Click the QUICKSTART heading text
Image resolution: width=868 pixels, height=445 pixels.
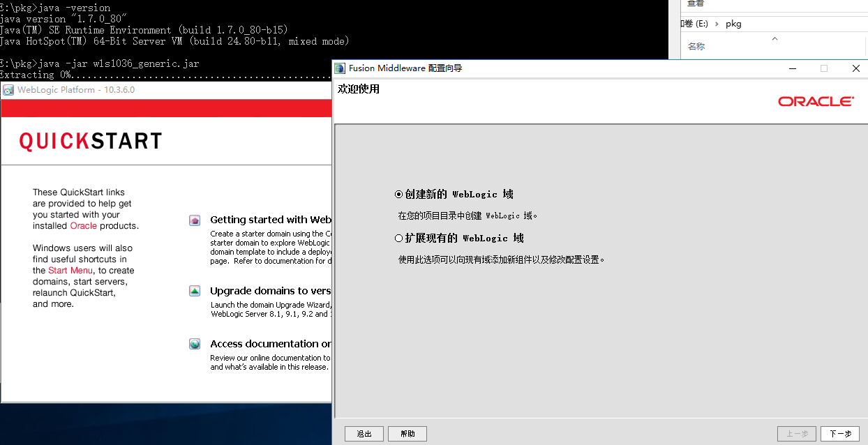point(91,142)
